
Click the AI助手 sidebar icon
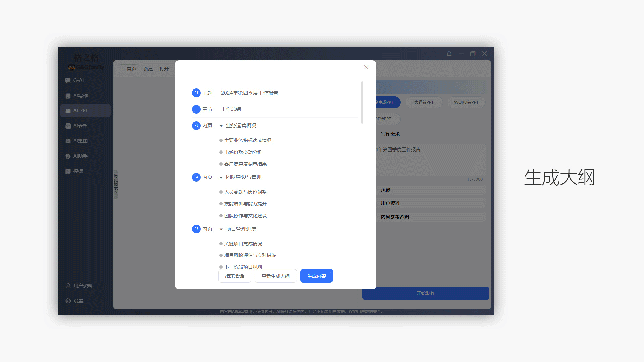point(68,156)
